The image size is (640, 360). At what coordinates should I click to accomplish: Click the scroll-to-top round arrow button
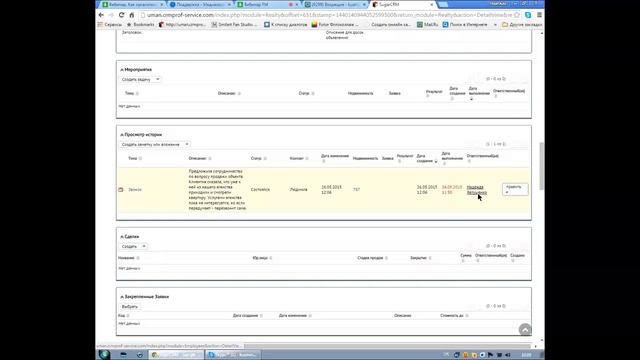coord(525,329)
